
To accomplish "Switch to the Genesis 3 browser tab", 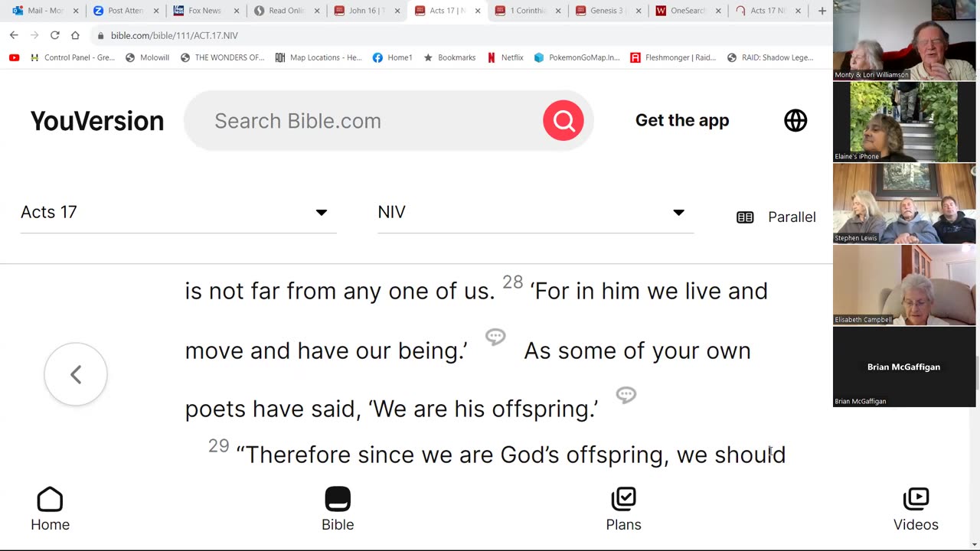I will click(x=608, y=11).
